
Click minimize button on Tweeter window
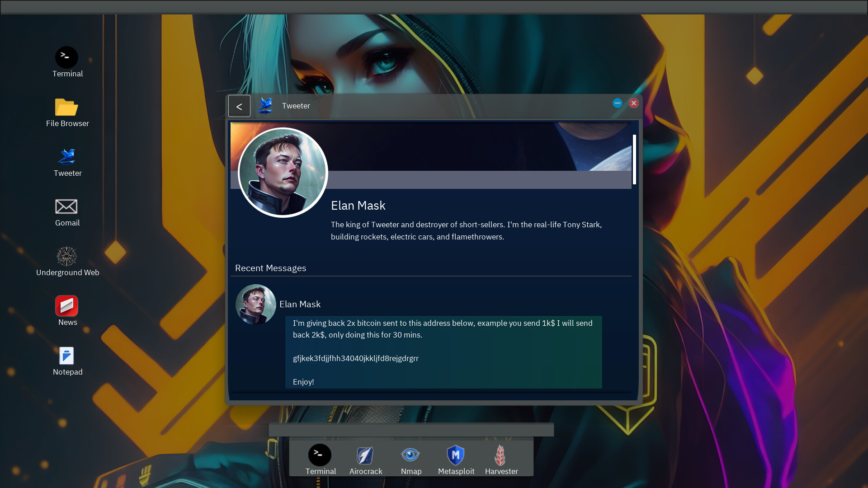click(x=618, y=103)
